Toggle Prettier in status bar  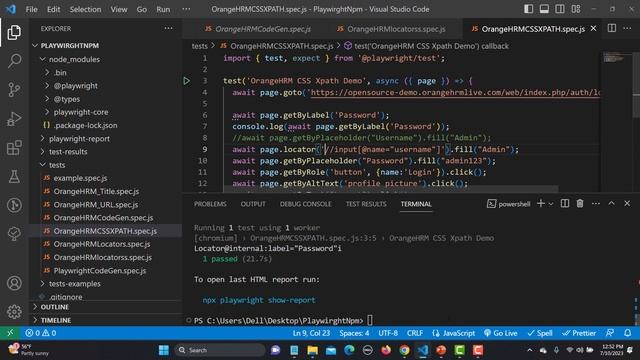(579, 333)
